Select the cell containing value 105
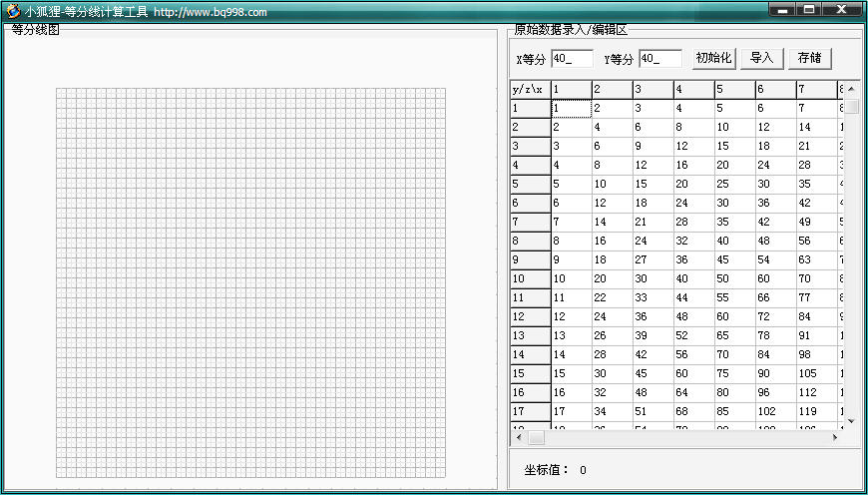Viewport: 868px width, 495px height. tap(815, 373)
